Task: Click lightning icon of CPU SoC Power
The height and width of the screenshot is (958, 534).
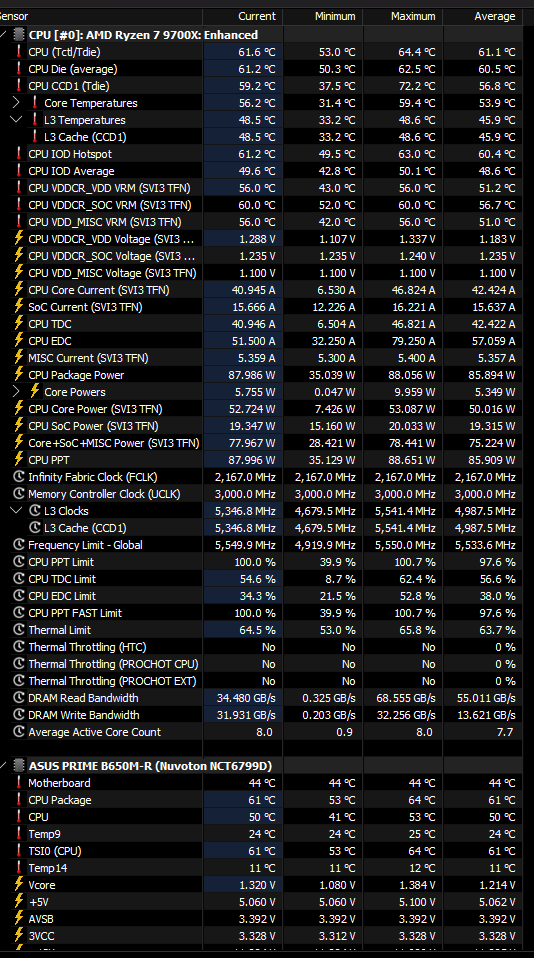Action: 19,426
